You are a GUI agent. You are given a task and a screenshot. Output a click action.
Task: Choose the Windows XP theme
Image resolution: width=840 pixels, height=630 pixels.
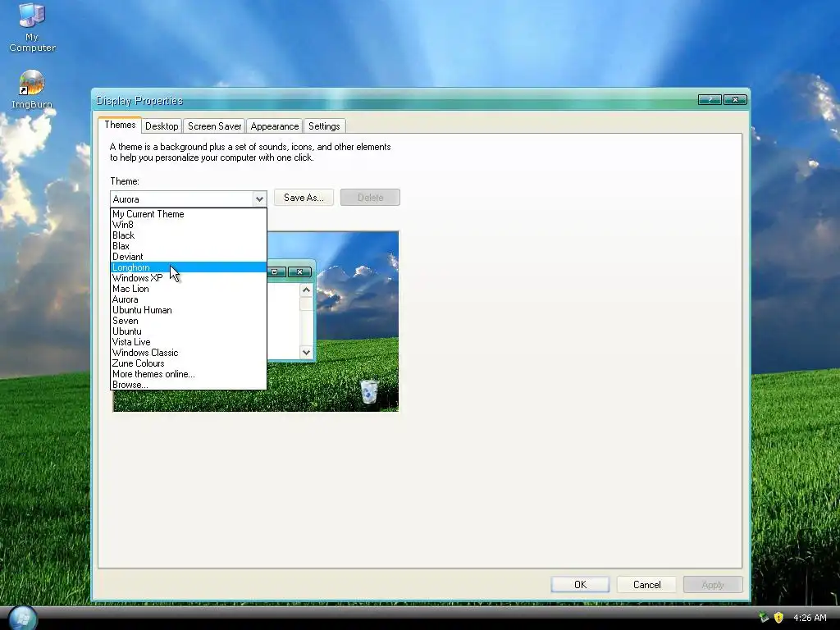[x=188, y=278]
